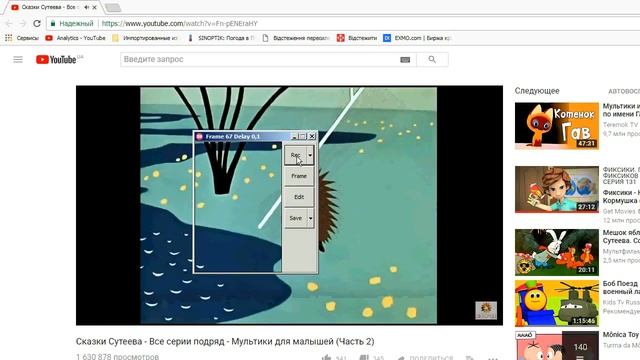Open the 'Відстеження пересил' page bookmark

point(296,38)
